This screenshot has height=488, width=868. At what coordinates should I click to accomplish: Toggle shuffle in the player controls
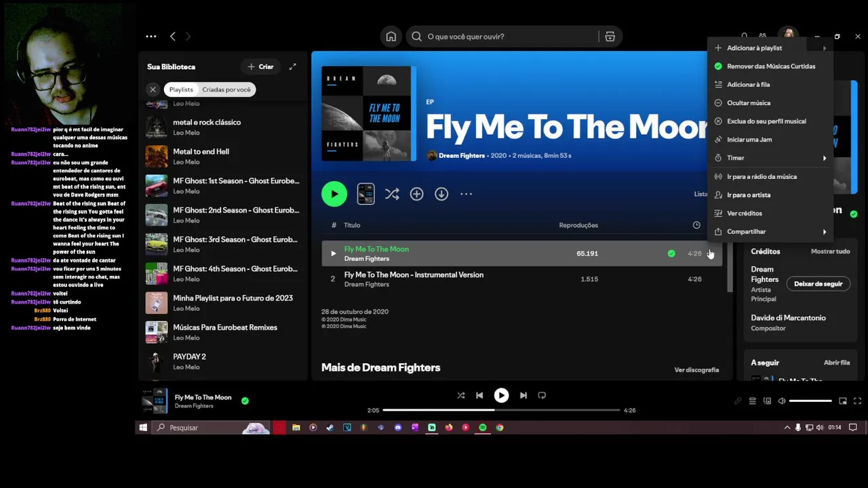[x=461, y=395]
